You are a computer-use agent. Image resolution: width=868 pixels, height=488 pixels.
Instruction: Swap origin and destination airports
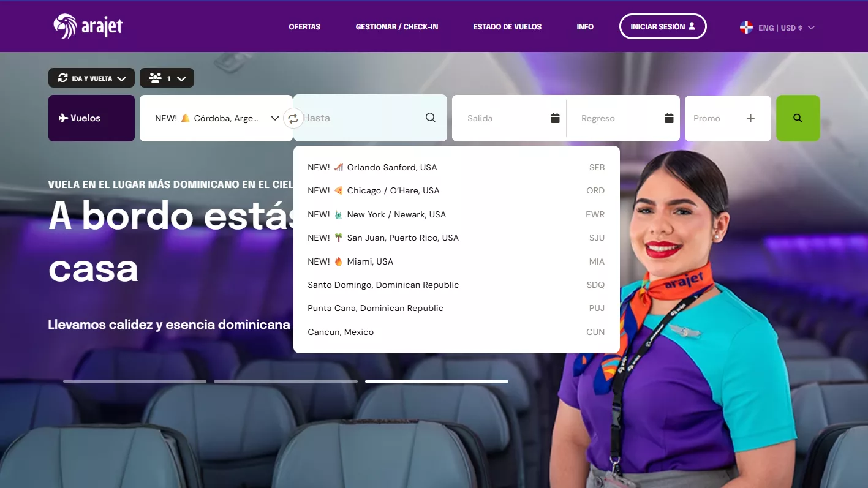(x=293, y=118)
